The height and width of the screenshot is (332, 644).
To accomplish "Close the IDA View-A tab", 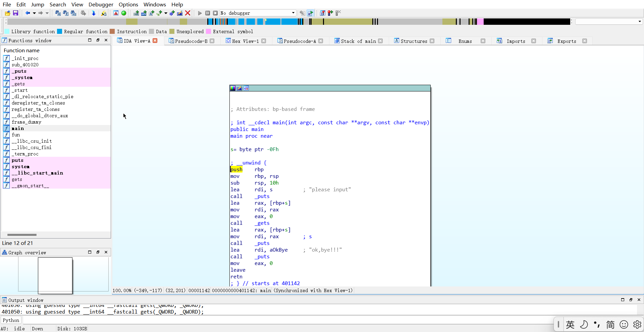I will coord(155,41).
